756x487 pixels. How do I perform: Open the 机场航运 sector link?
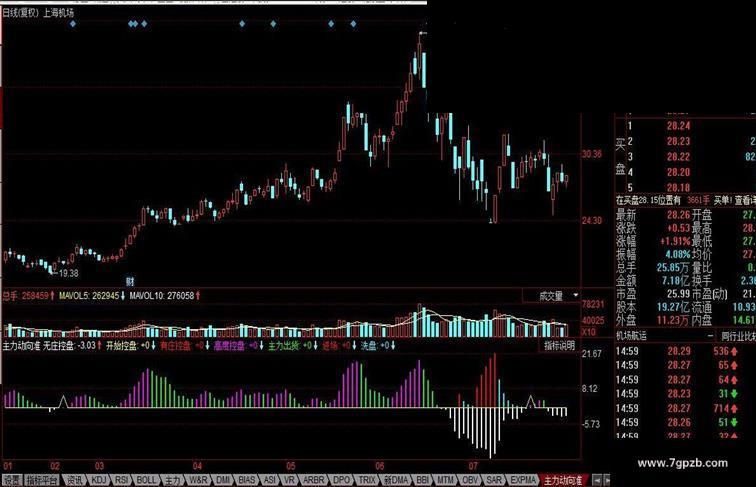point(631,336)
